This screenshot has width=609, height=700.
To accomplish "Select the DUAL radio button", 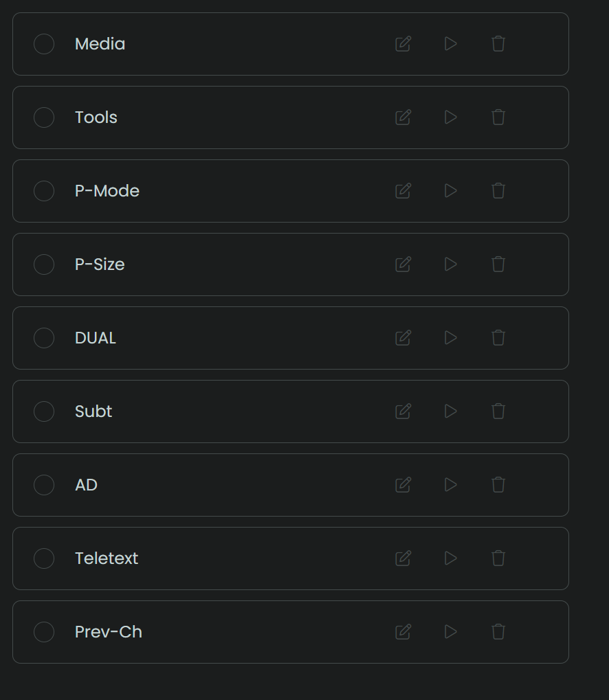I will tap(44, 338).
